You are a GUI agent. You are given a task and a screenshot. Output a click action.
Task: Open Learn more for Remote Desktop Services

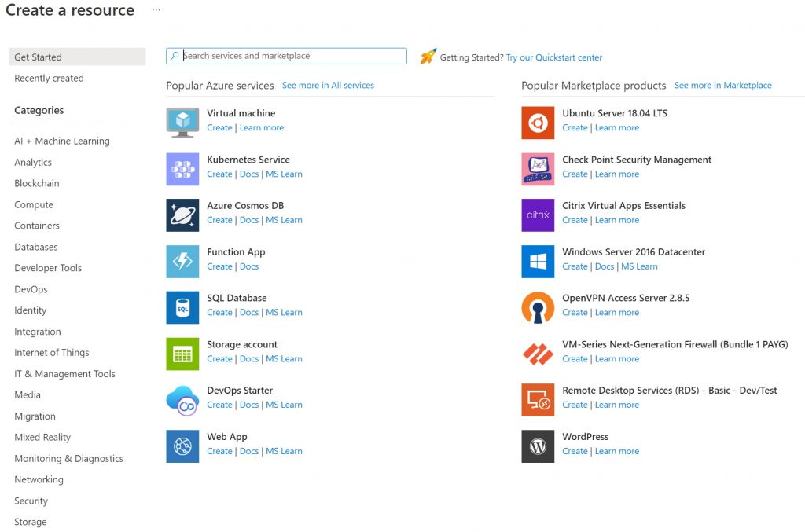[x=617, y=405]
